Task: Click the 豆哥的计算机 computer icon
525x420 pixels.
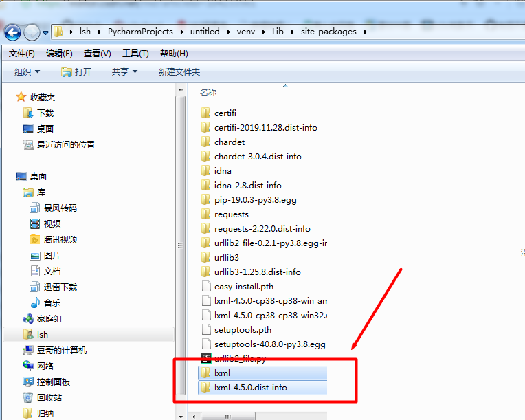Action: tap(28, 351)
